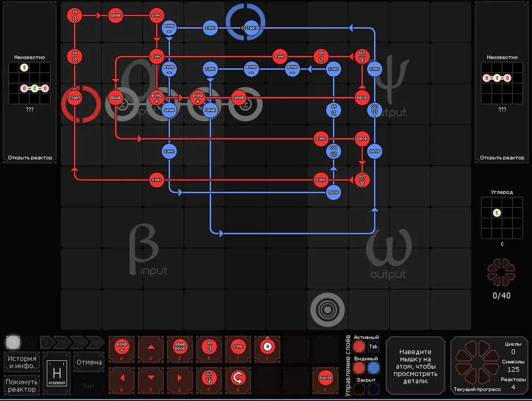Viewport: 532px width, 401px height.
Task: Select the red OUT ψ node at the bottom right
Action: coord(362,180)
